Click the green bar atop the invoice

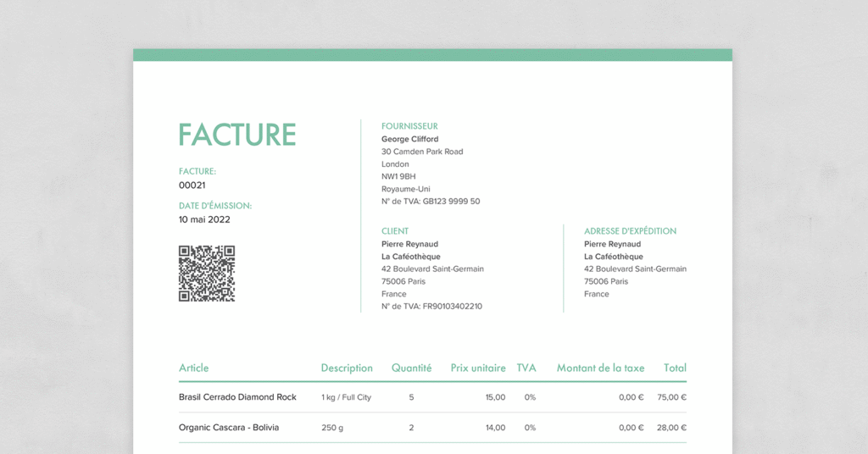tap(432, 55)
